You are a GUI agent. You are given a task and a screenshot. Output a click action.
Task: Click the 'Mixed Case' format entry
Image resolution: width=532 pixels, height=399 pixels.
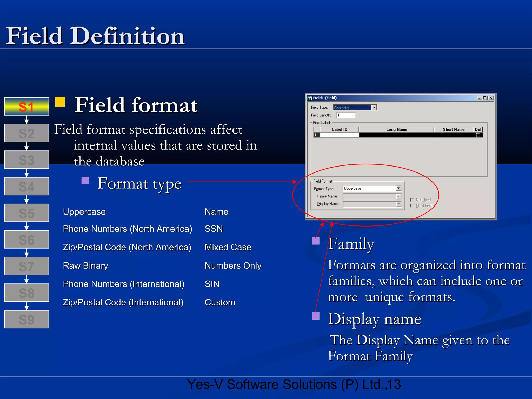point(228,247)
